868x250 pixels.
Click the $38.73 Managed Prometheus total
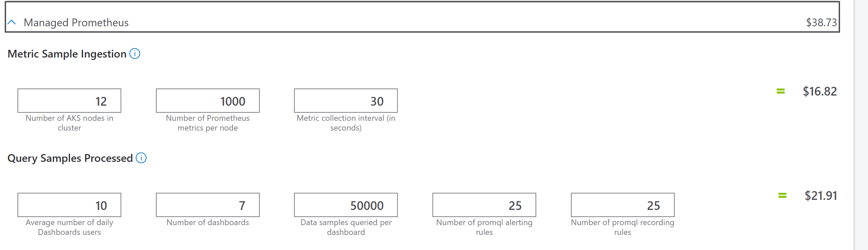pyautogui.click(x=821, y=23)
